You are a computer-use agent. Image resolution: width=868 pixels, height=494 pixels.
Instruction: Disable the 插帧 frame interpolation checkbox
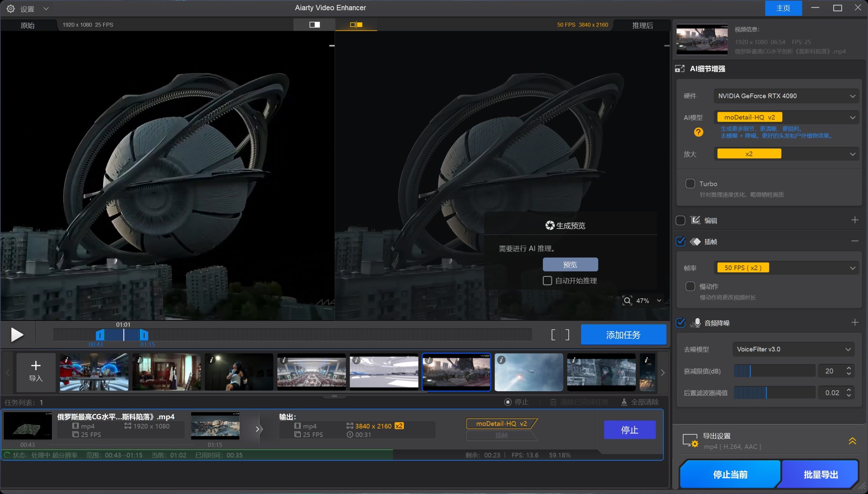click(680, 241)
